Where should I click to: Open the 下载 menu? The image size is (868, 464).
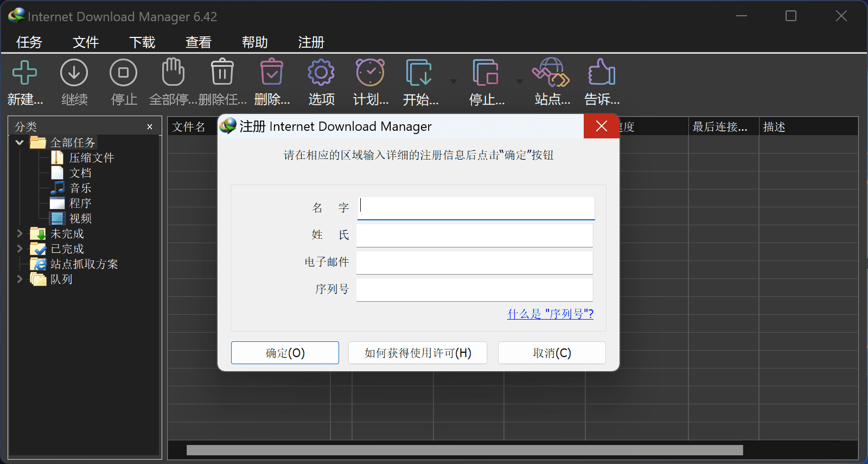tap(142, 42)
